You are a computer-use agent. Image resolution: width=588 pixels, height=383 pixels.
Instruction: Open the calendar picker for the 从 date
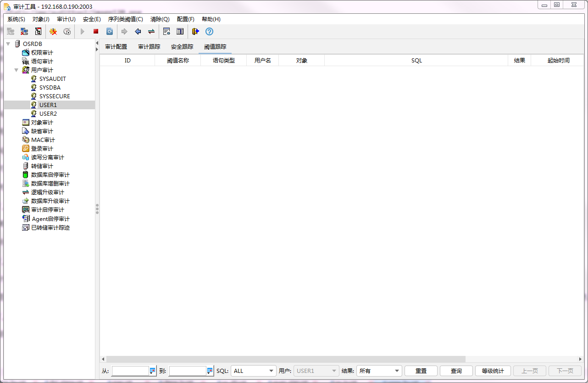point(153,371)
